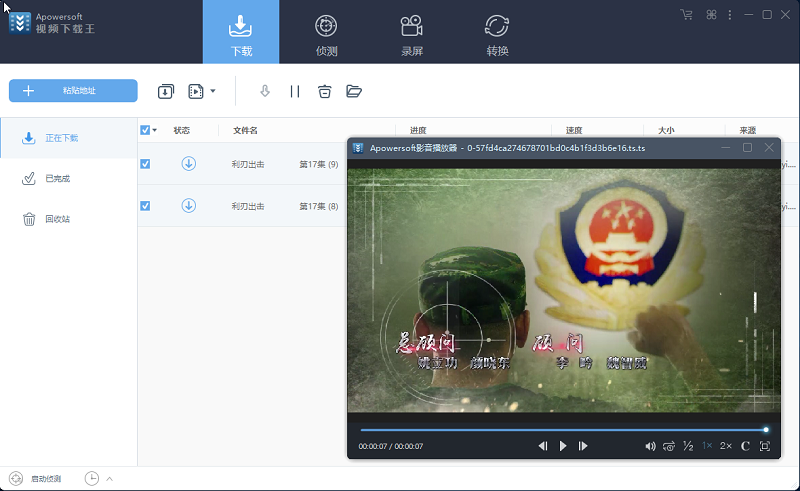800x491 pixels.
Task: Pause downloads with the pause icon
Action: (294, 91)
